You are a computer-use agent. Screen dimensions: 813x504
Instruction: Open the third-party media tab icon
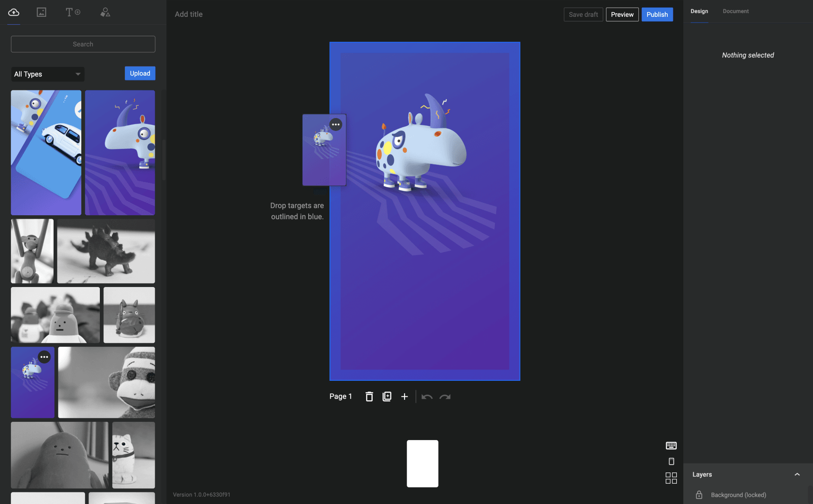41,13
